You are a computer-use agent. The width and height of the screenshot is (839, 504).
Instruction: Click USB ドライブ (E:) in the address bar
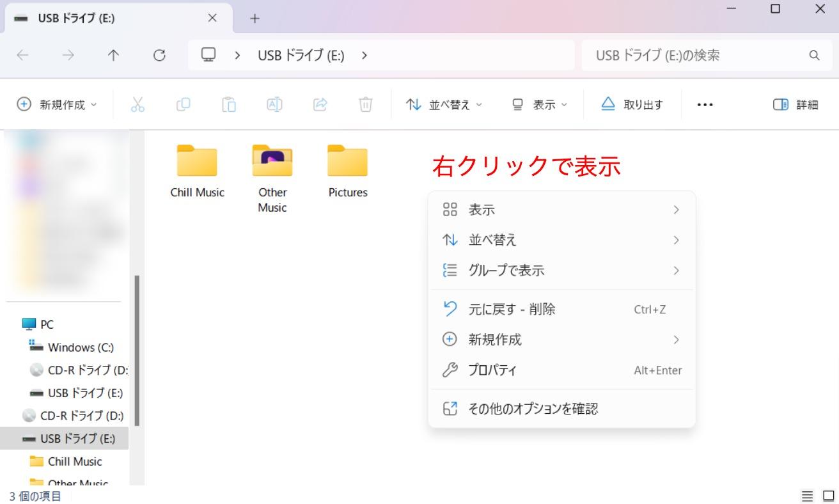point(301,56)
